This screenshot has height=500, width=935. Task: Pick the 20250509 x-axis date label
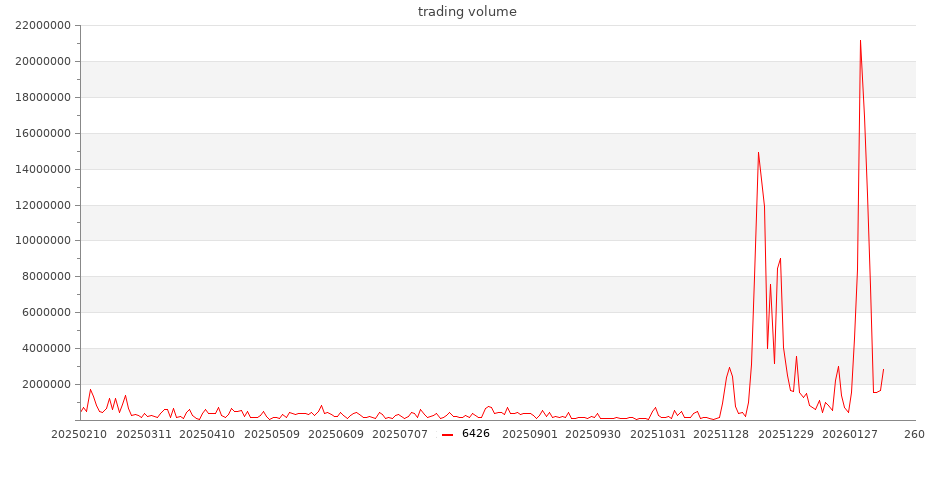pyautogui.click(x=272, y=434)
